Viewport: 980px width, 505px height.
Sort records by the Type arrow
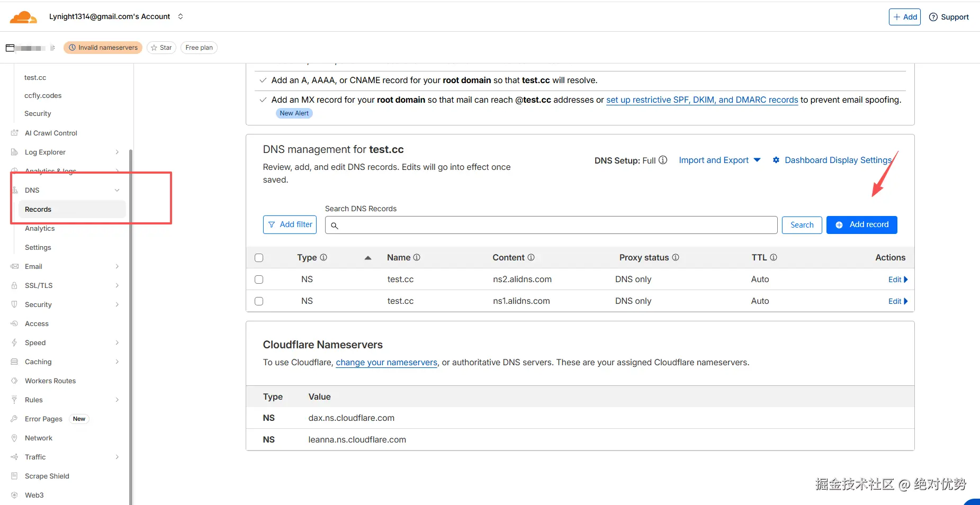pyautogui.click(x=368, y=258)
